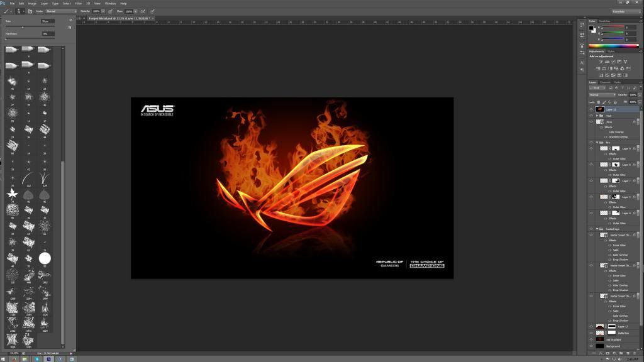Open the Essentials workspace switcher
Image resolution: width=644 pixels, height=362 pixels.
point(626,11)
